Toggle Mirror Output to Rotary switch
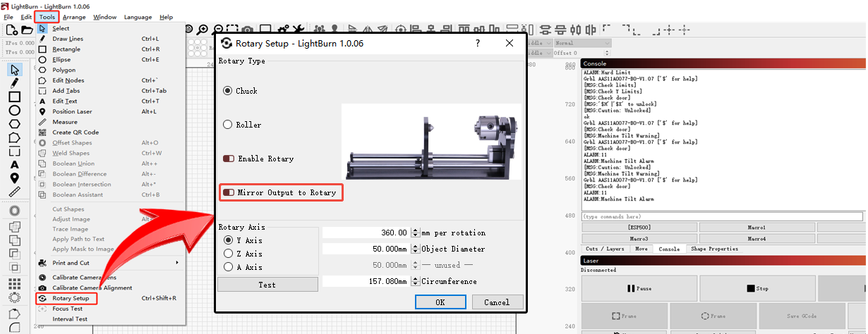The image size is (868, 334). coord(229,192)
